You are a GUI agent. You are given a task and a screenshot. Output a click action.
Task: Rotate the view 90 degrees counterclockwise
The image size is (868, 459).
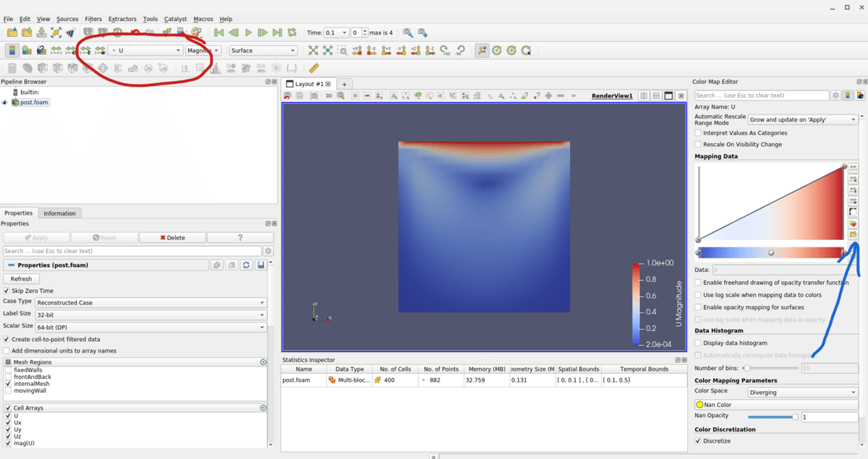(x=459, y=51)
